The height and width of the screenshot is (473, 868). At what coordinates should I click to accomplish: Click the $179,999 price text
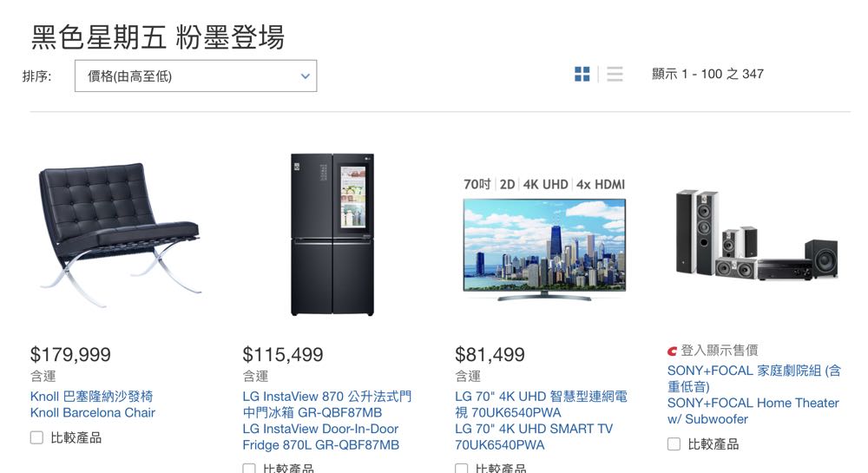70,355
